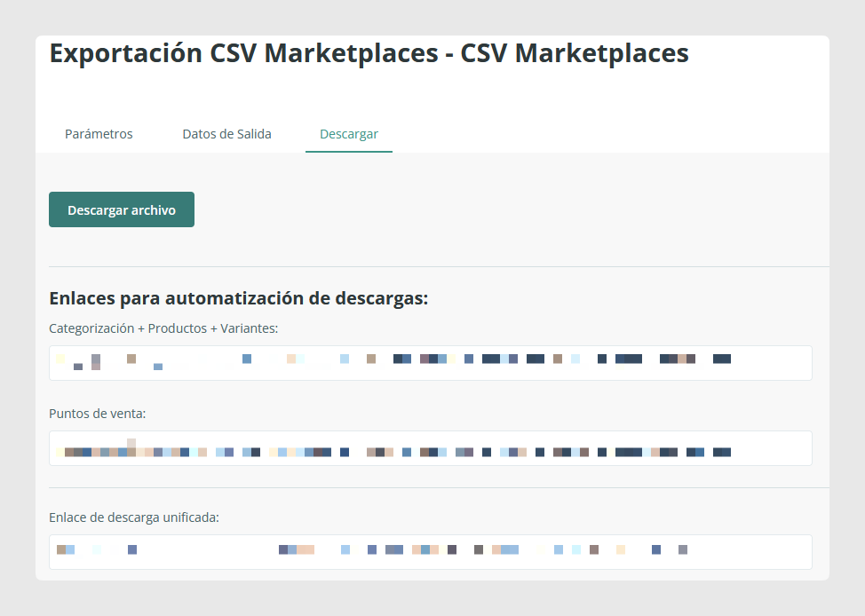
Task: Click the Enlaces para automatización de descargas heading
Action: 238,298
